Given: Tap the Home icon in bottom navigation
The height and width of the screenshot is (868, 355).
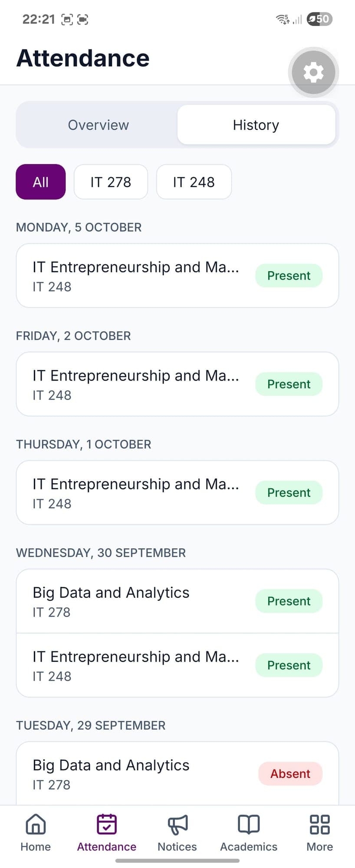Looking at the screenshot, I should tap(36, 824).
